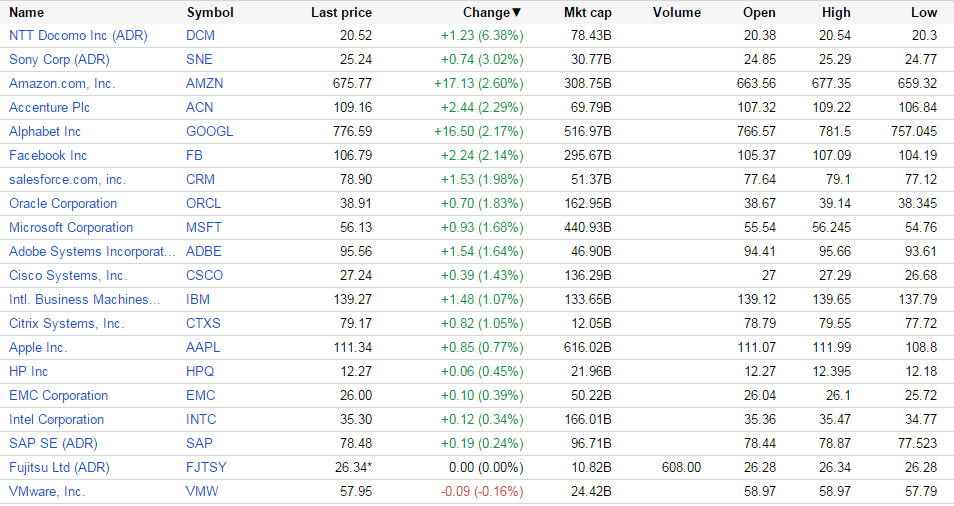954x506 pixels.
Task: Open the Facebook Inc stock link
Action: [48, 156]
